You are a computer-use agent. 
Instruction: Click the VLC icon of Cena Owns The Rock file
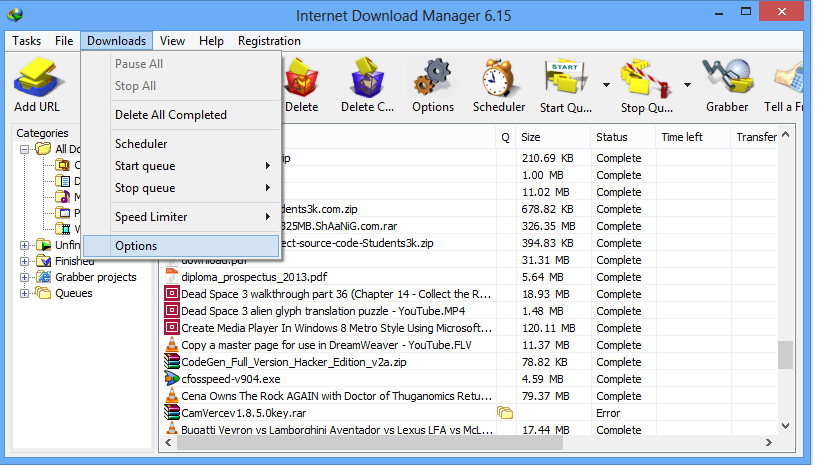click(x=172, y=396)
